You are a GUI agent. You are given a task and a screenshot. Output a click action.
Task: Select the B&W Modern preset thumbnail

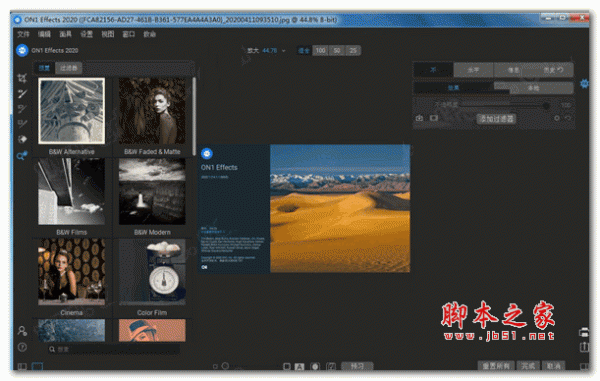pyautogui.click(x=152, y=191)
